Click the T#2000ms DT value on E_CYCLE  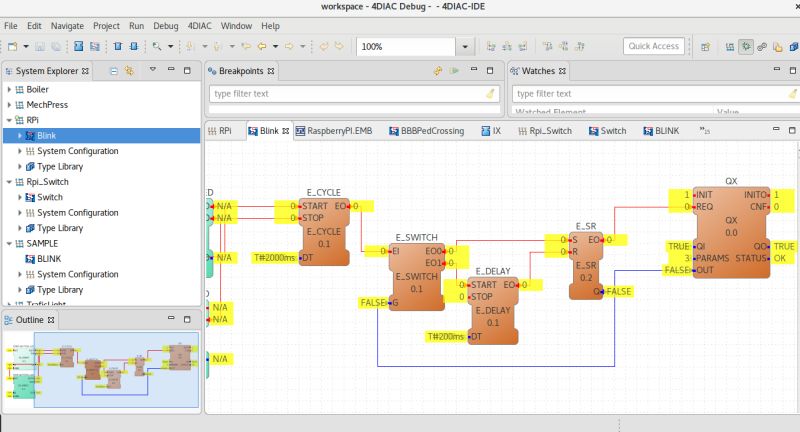click(274, 258)
